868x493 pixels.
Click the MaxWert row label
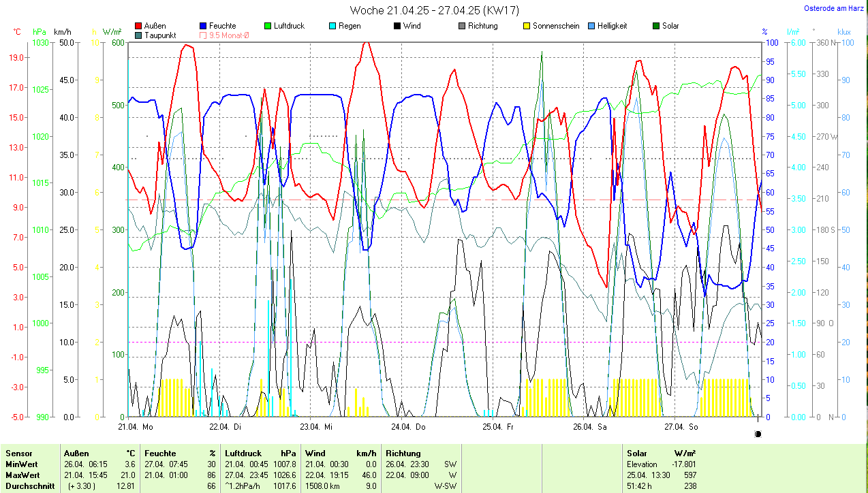[22, 475]
